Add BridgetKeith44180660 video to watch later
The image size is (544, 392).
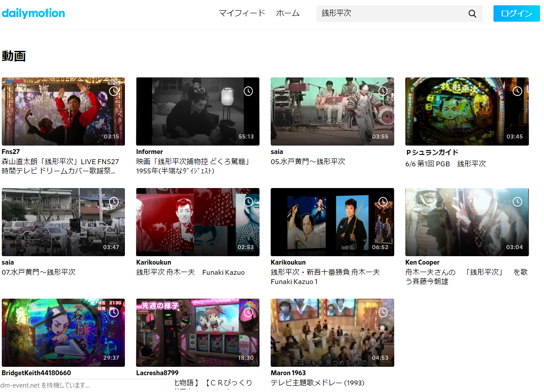(114, 312)
